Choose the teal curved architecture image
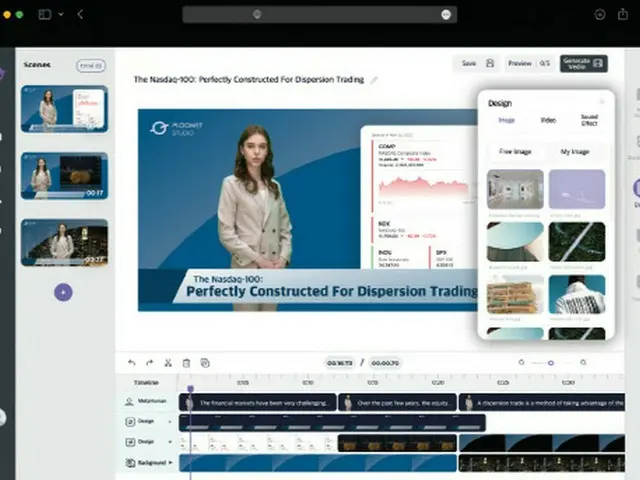640x480 pixels. point(515,242)
